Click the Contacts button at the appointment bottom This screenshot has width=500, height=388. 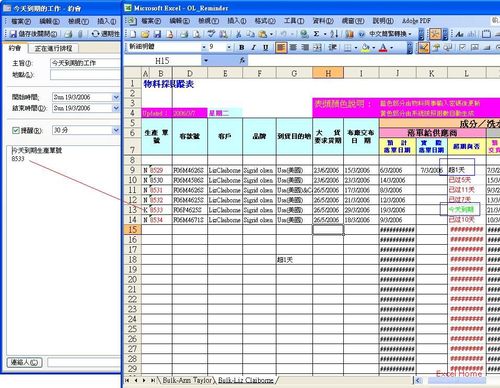(24, 362)
